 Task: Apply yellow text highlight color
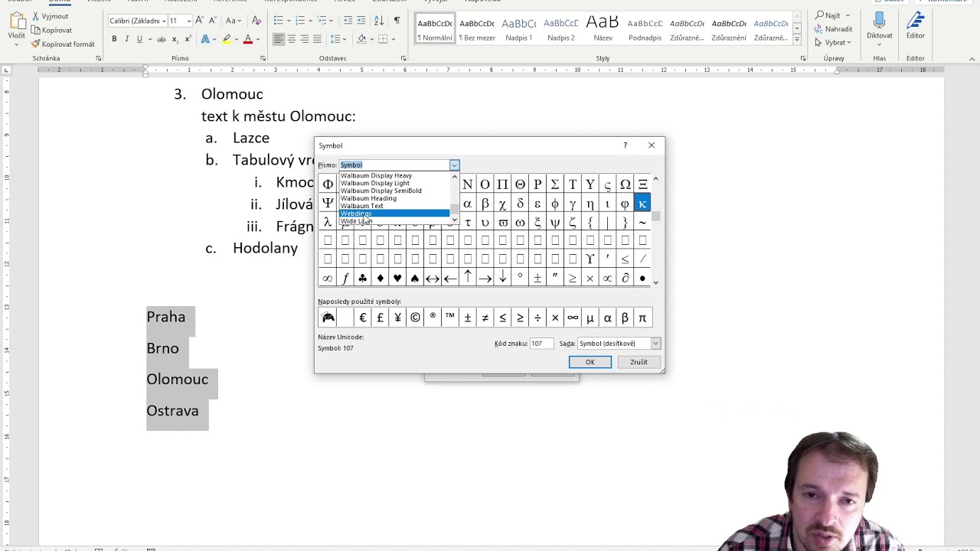coord(227,39)
